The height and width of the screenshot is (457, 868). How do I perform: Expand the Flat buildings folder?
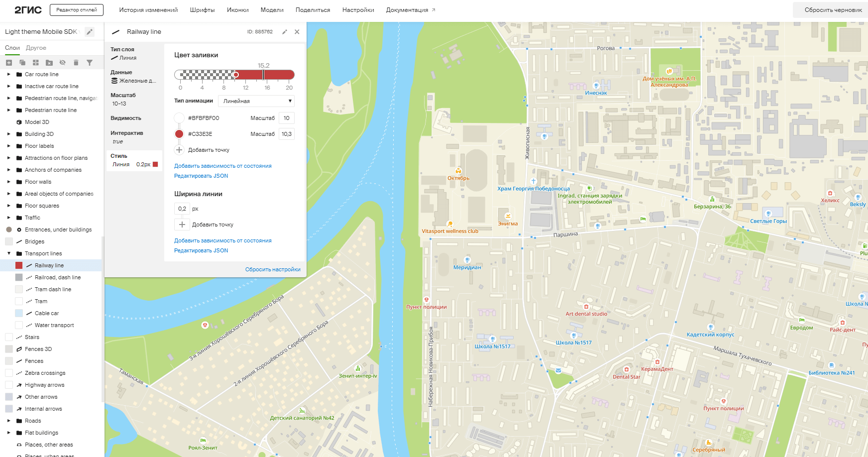pos(8,433)
